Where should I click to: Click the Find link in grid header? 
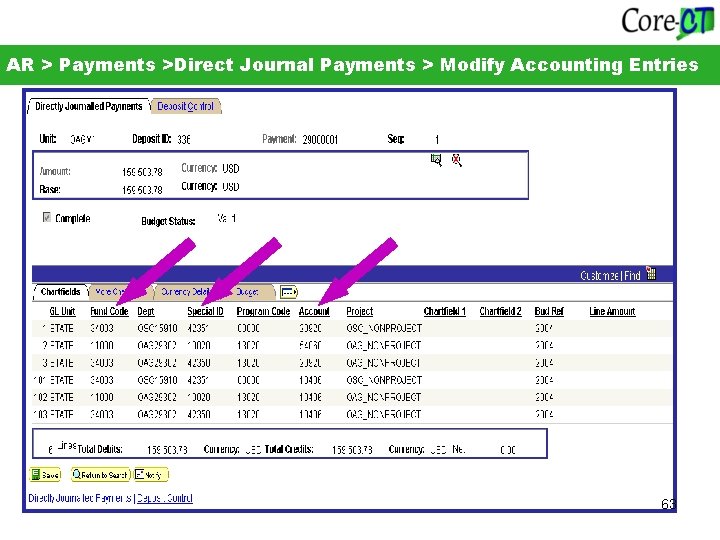[x=632, y=276]
